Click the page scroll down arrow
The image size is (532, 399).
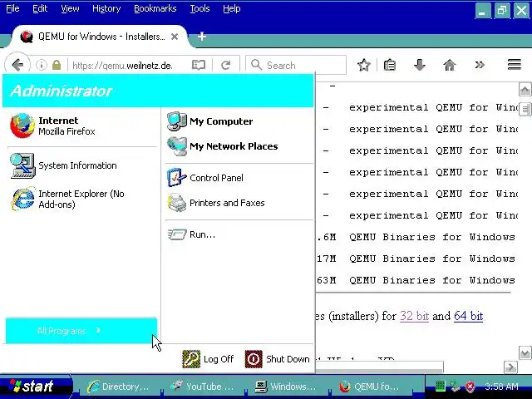[525, 353]
